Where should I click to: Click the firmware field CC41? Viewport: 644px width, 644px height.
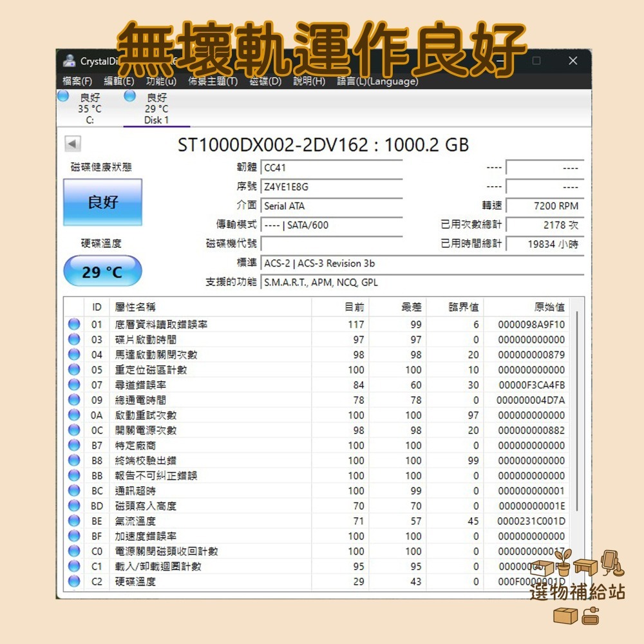[x=332, y=167]
